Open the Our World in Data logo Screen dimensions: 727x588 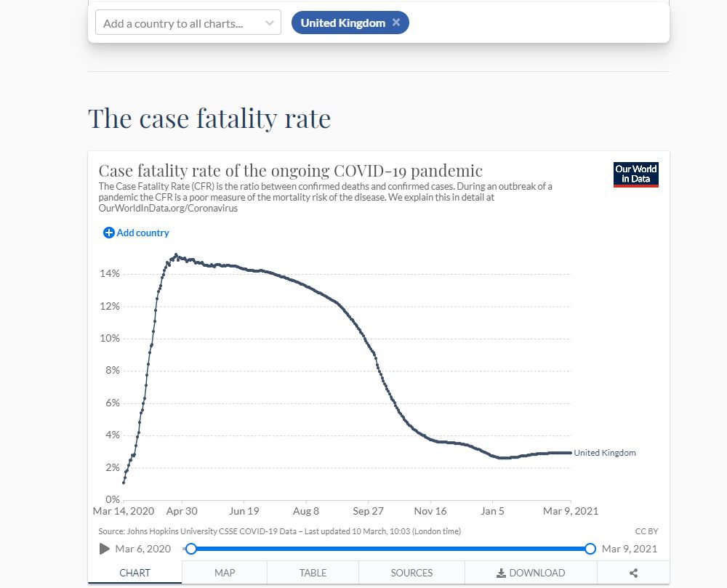635,174
